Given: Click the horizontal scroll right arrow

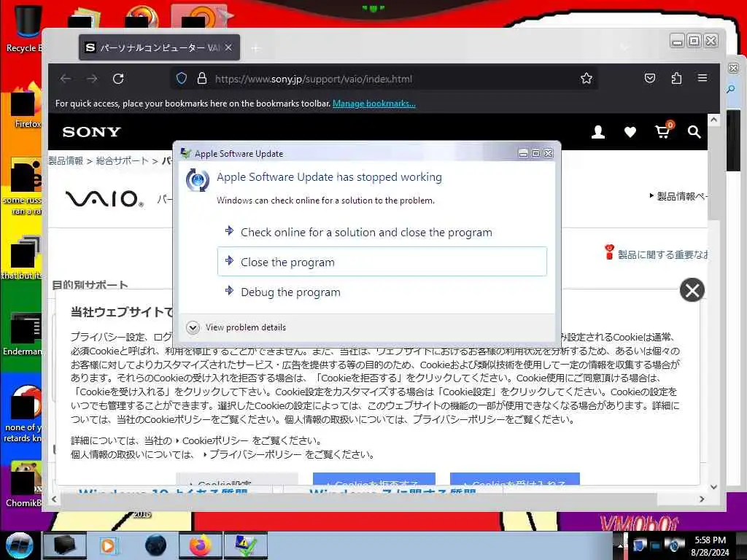Looking at the screenshot, I should tap(702, 499).
